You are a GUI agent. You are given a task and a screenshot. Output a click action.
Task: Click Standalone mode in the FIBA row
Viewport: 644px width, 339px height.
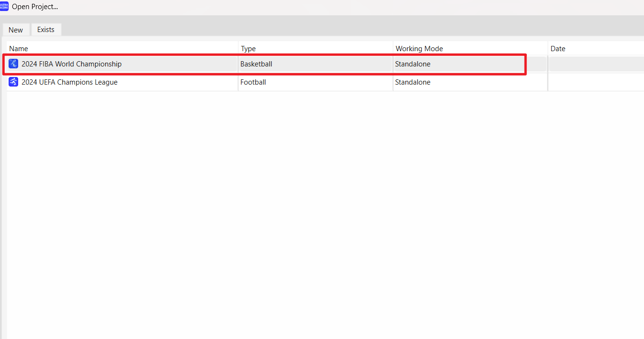pos(413,64)
